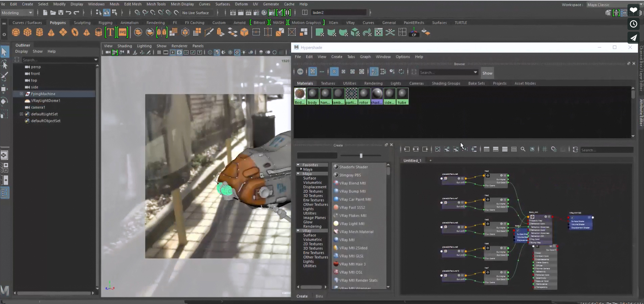
Task: Expand FyingMachine in the Outliner
Action: coord(21,94)
